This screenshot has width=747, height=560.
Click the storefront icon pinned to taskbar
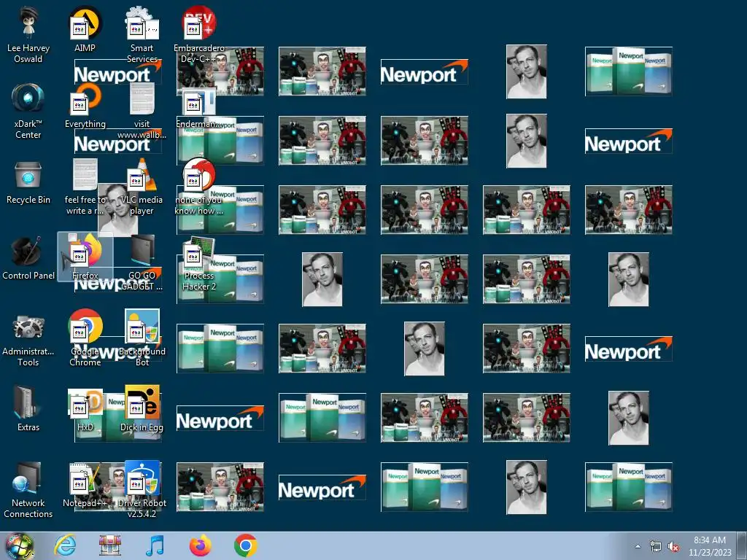click(x=110, y=545)
